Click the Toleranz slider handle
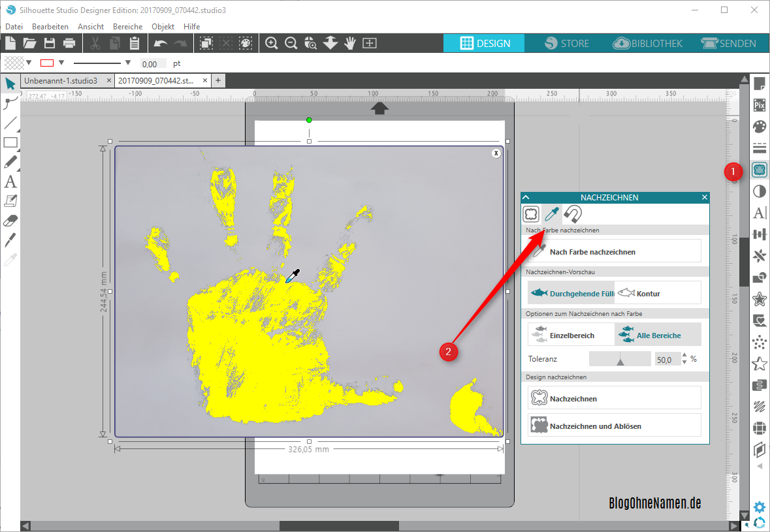The width and height of the screenshot is (770, 532). pos(620,360)
